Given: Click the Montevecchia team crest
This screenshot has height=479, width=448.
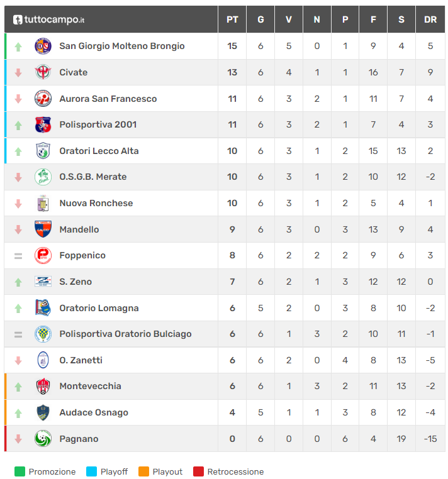Looking at the screenshot, I should (x=43, y=386).
